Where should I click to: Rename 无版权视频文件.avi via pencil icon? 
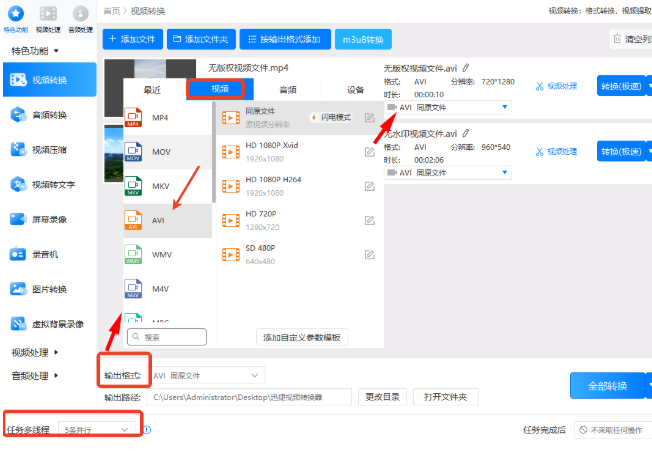[466, 67]
